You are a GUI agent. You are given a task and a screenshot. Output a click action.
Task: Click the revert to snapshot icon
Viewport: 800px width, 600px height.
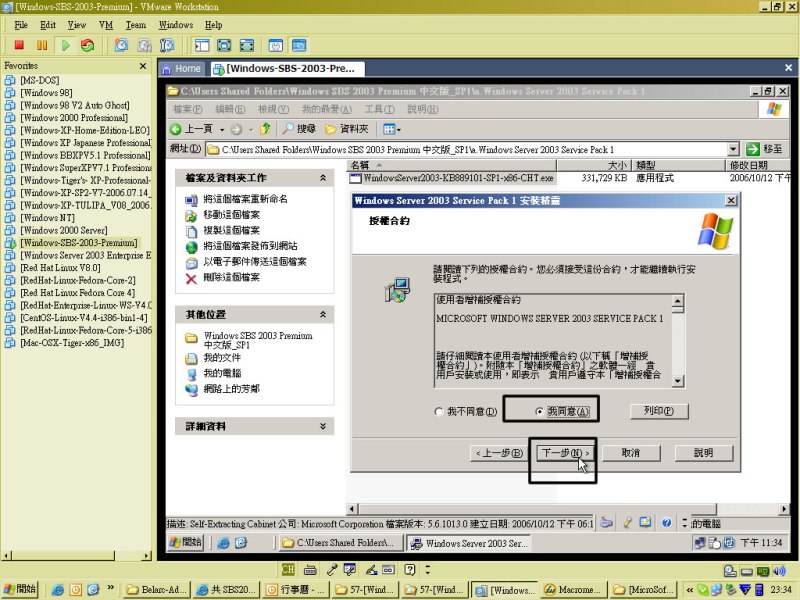click(144, 45)
